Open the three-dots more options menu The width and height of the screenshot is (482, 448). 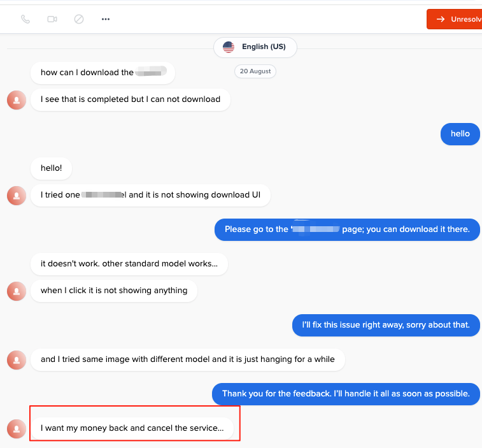[106, 19]
